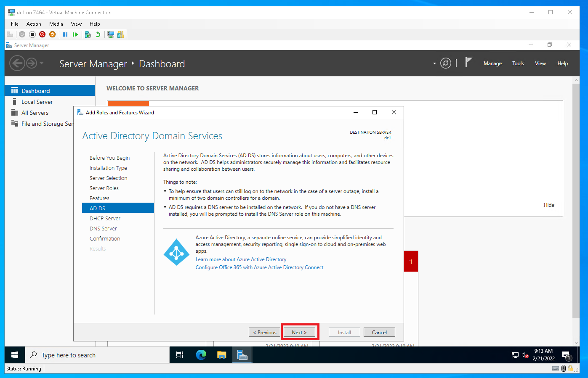
Task: Shut down the VM using the red power icon
Action: pos(43,34)
